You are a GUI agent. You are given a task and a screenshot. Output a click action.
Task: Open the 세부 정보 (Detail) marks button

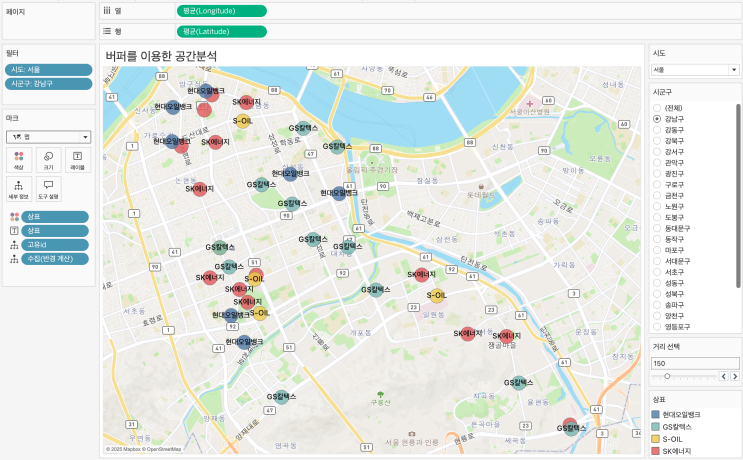pos(19,189)
